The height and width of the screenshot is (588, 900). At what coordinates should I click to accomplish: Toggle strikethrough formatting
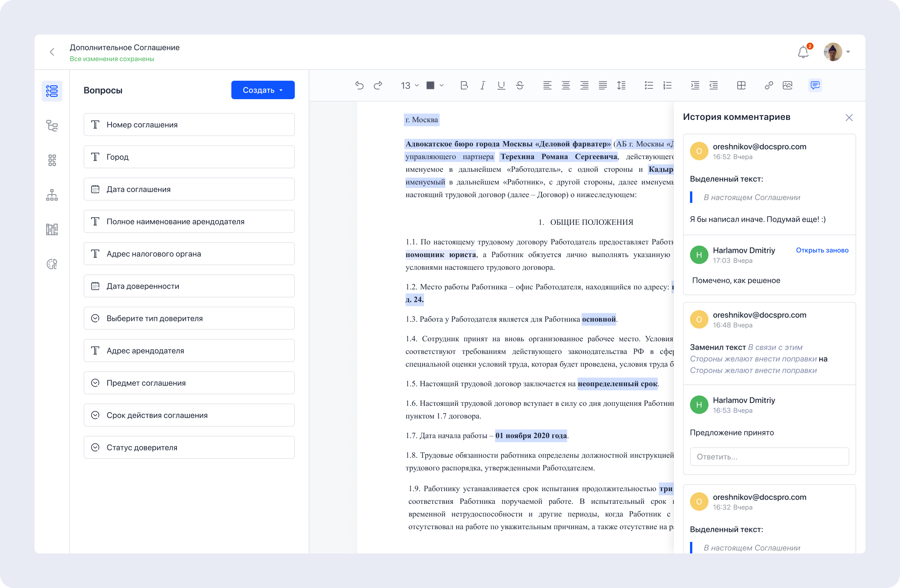point(520,85)
